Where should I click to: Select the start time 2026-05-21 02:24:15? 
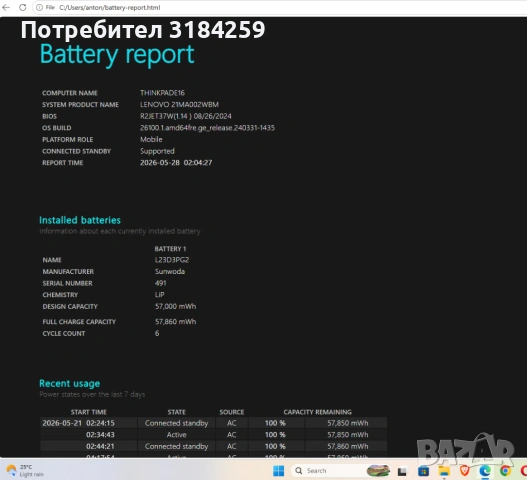click(78, 423)
